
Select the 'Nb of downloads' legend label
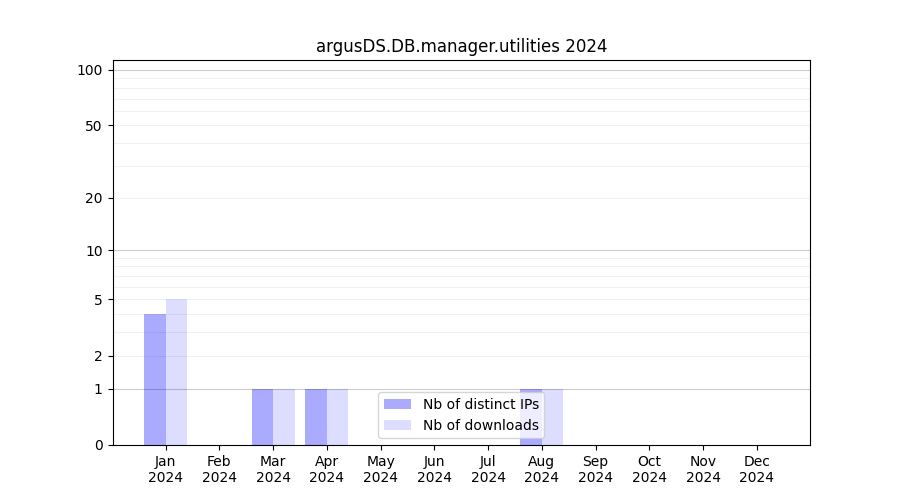[x=480, y=425]
